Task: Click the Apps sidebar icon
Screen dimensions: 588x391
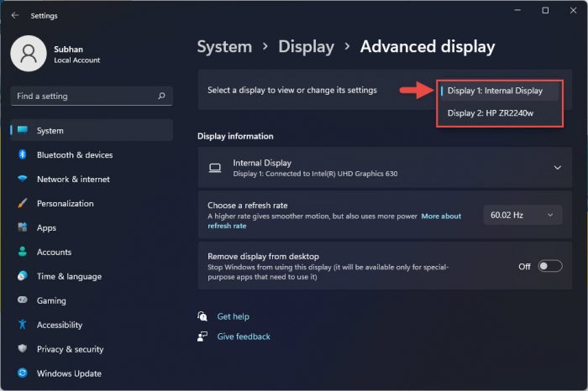Action: 22,228
